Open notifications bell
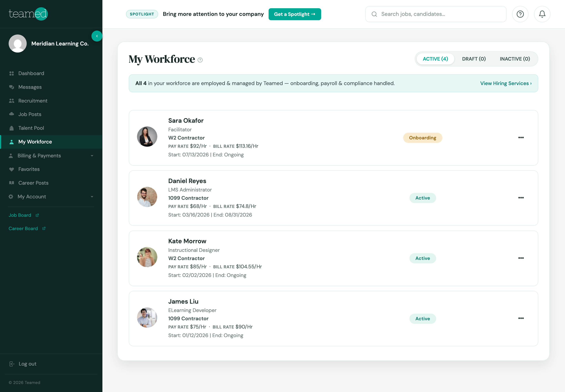 coord(542,14)
